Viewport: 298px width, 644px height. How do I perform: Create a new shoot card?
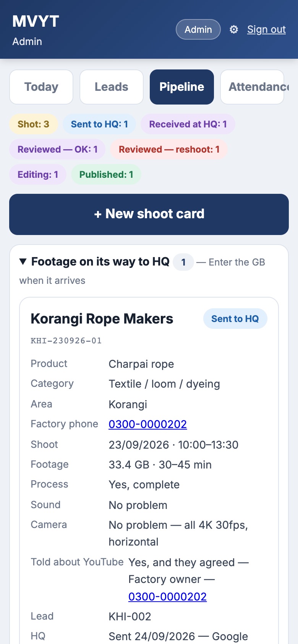click(x=149, y=214)
